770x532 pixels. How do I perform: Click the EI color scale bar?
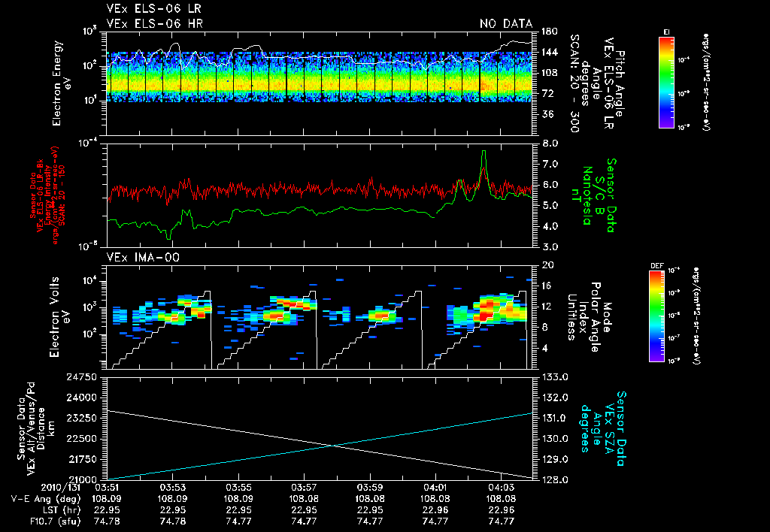tap(665, 82)
